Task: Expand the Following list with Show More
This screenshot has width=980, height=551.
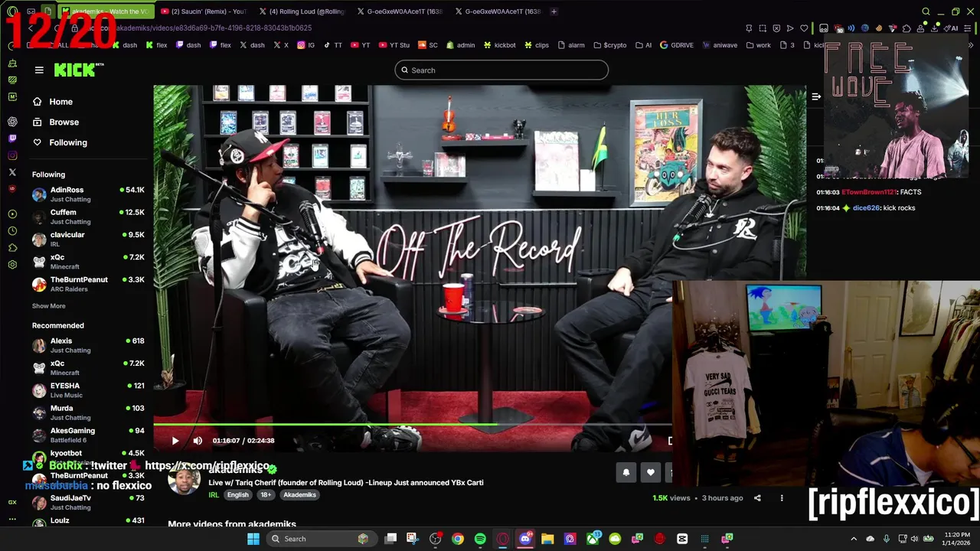Action: [48, 306]
